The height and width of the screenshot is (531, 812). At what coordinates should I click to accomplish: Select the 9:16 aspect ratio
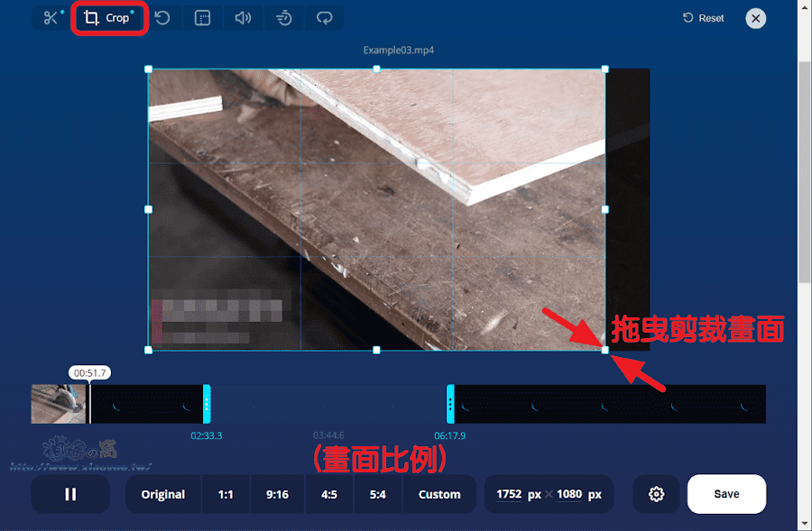(278, 494)
